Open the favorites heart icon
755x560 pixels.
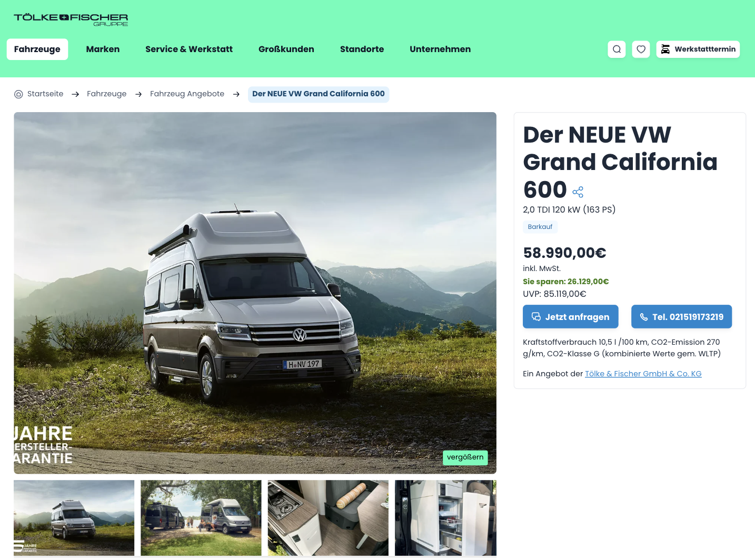coord(641,49)
